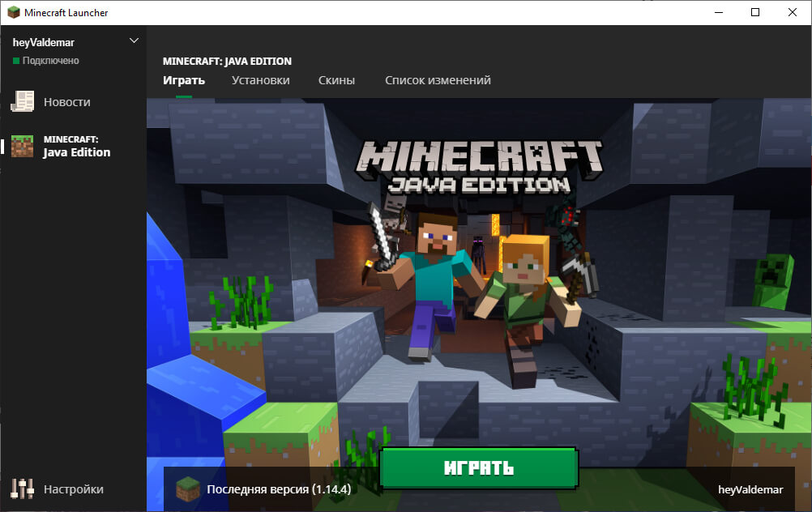
Task: Click the newspaper Новости icon
Action: point(22,101)
